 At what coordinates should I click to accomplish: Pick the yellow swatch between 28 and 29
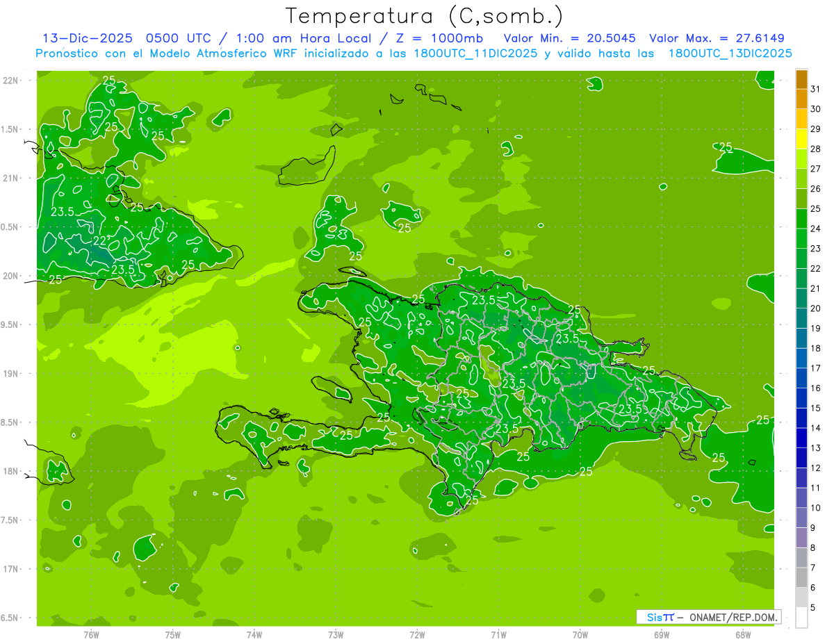tap(801, 139)
